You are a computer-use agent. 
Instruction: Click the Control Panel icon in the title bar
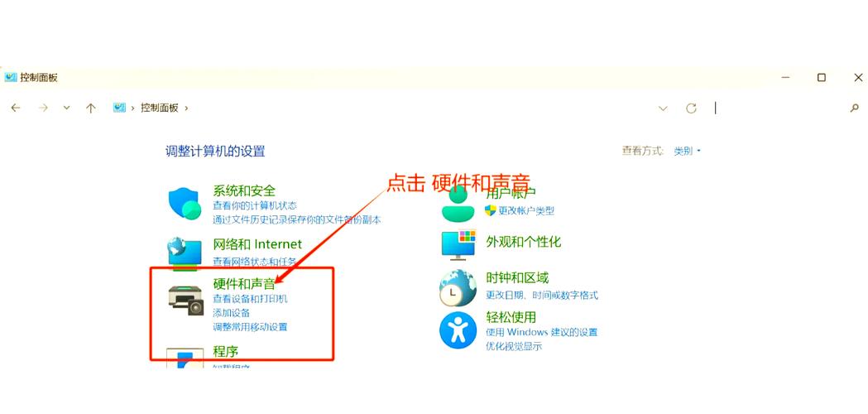[11, 77]
